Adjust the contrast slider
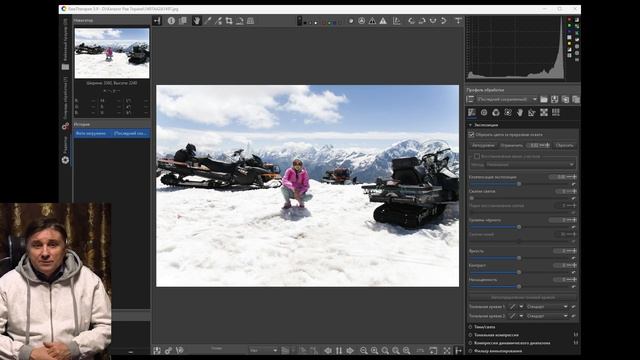 pos(519,272)
